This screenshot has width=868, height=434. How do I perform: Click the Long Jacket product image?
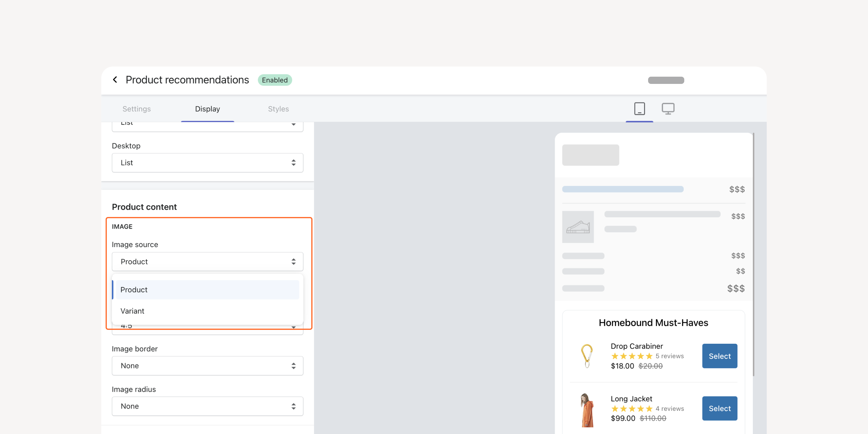[587, 410]
